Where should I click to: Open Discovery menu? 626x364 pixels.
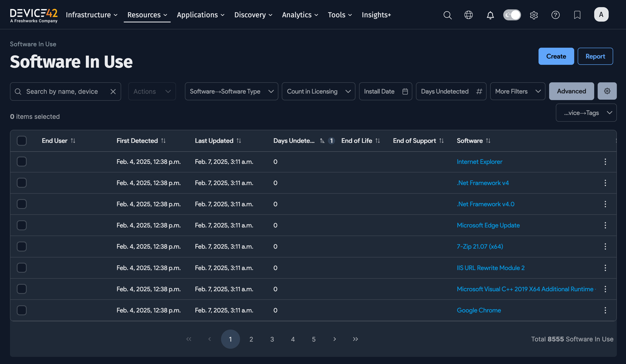point(253,15)
